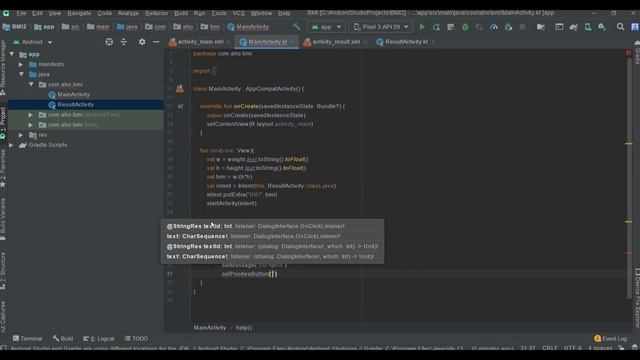Image resolution: width=640 pixels, height=360 pixels.
Task: Open the Tools menu
Action: tap(219, 13)
